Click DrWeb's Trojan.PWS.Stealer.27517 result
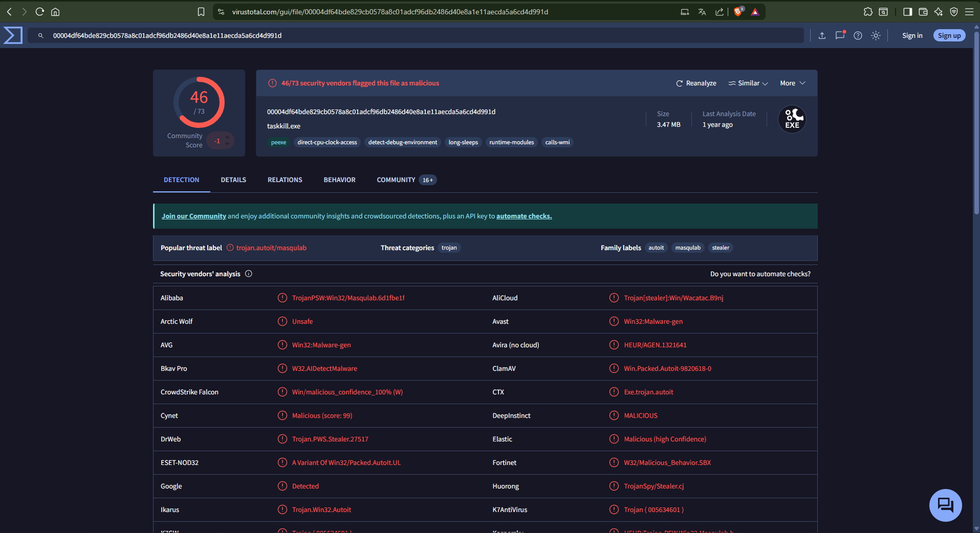 coord(330,439)
